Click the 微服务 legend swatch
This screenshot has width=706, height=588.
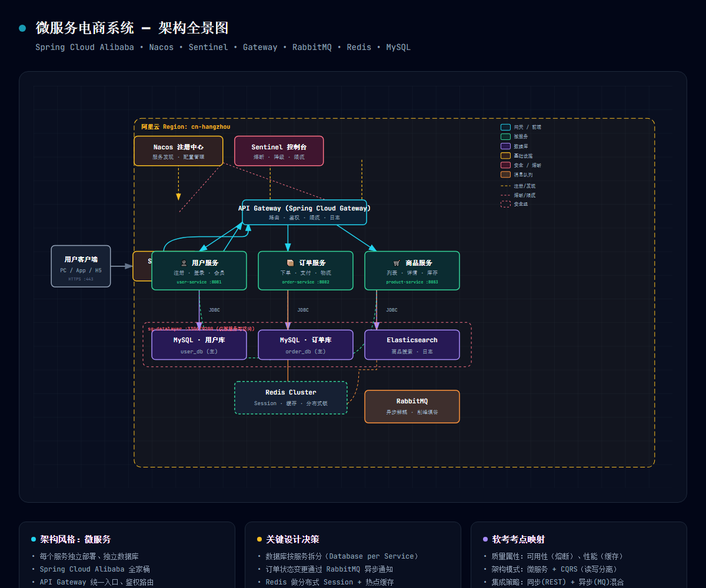[505, 136]
